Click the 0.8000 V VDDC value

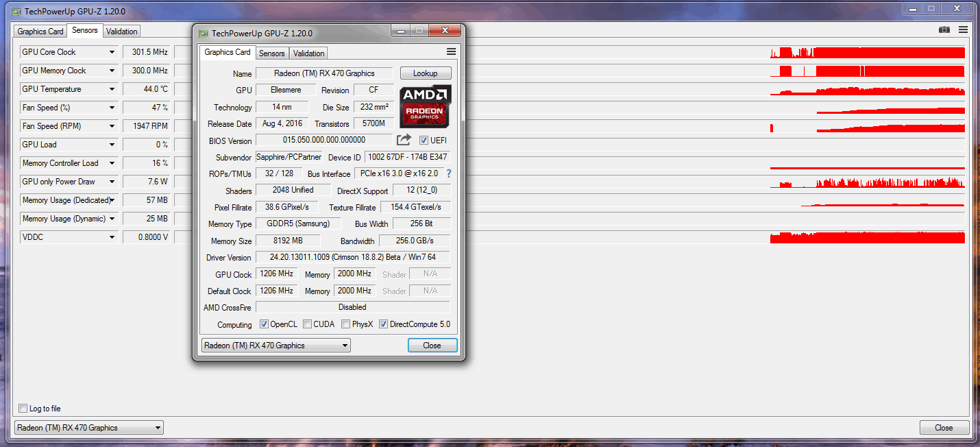click(x=147, y=237)
